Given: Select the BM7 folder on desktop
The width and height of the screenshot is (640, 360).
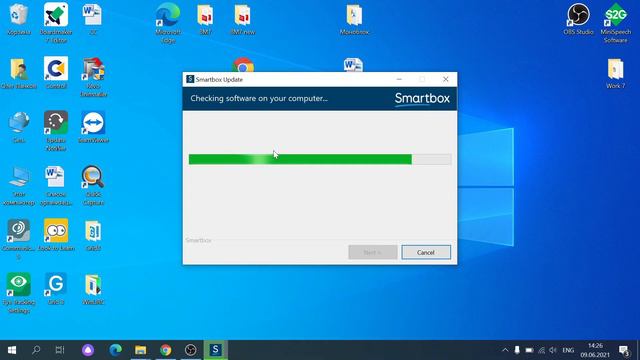Looking at the screenshot, I should (205, 20).
